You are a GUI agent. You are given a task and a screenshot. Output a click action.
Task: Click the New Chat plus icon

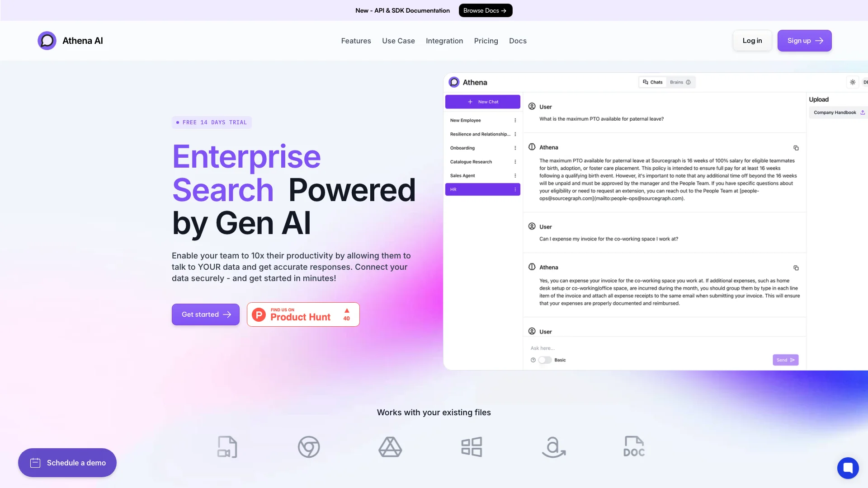[470, 101]
